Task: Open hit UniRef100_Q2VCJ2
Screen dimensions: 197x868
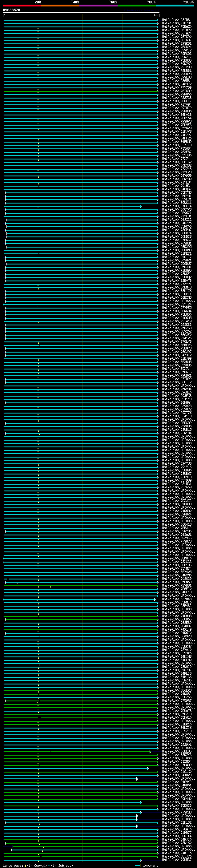Action: coord(176,50)
